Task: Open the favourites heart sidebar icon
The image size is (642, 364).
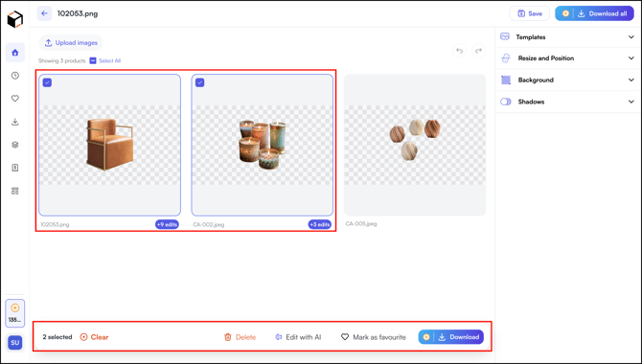Action: pyautogui.click(x=15, y=99)
